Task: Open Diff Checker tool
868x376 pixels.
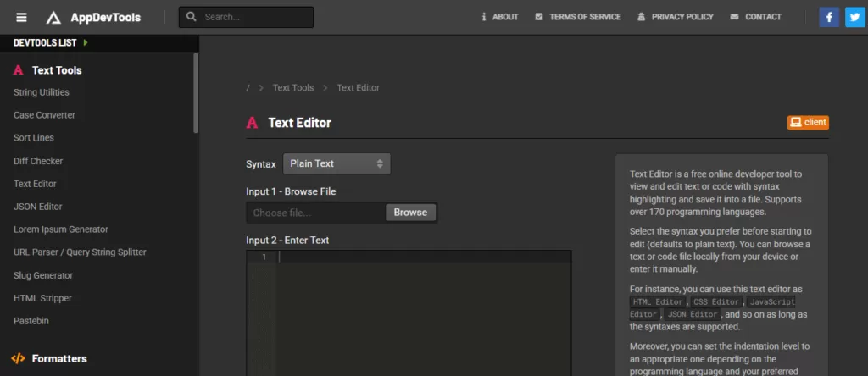Action: click(x=38, y=161)
